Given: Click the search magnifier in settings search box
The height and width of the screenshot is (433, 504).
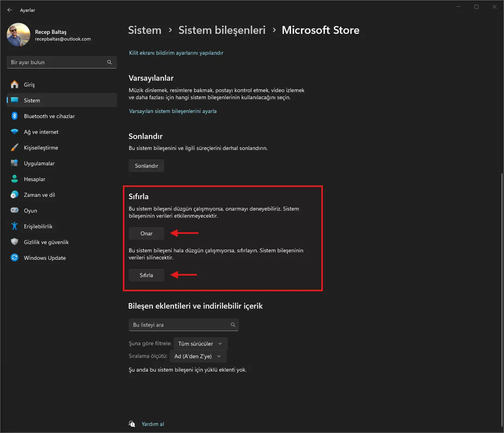Looking at the screenshot, I should [109, 62].
